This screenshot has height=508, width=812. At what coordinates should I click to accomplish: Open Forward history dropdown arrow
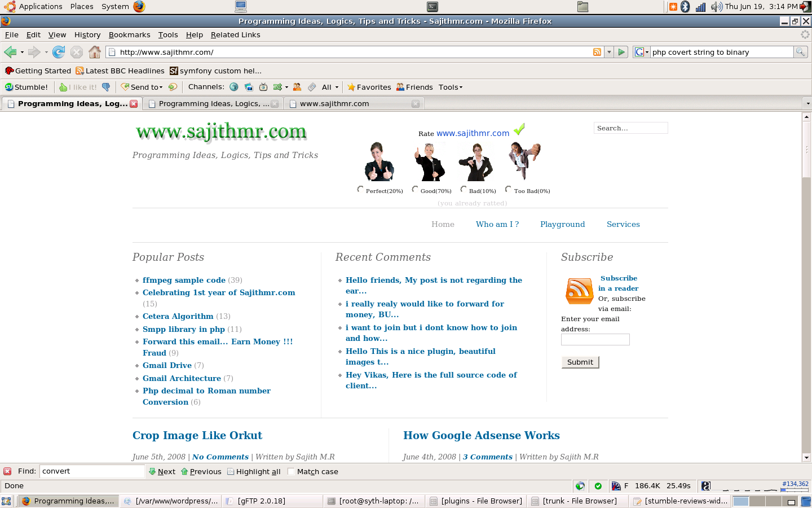click(x=46, y=52)
